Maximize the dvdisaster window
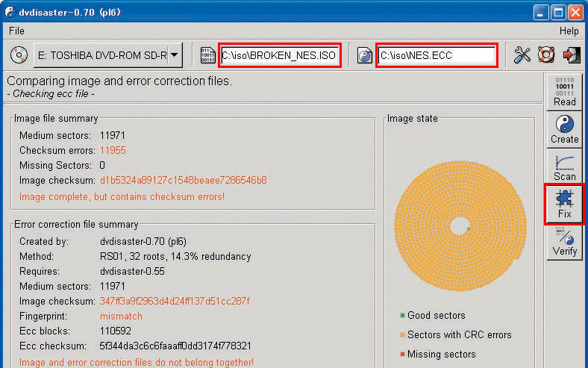 [x=558, y=13]
